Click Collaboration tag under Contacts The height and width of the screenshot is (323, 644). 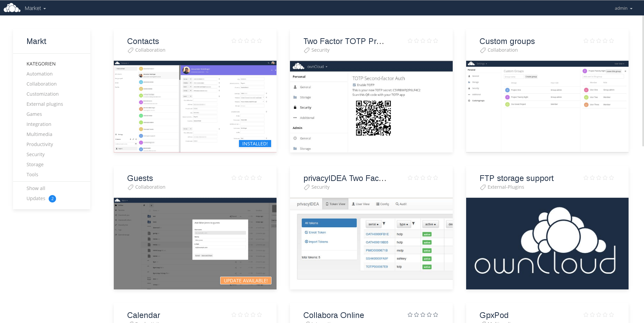pos(150,50)
